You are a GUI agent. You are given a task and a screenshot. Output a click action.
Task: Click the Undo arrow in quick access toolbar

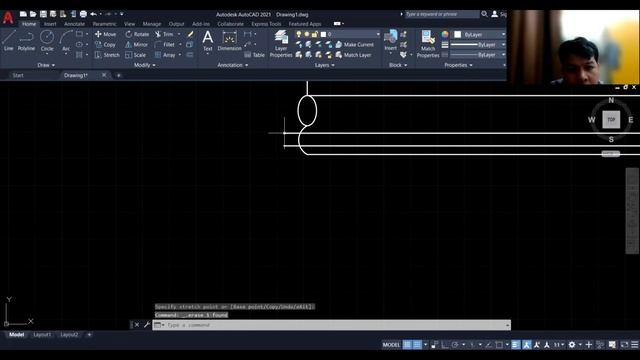pos(93,14)
